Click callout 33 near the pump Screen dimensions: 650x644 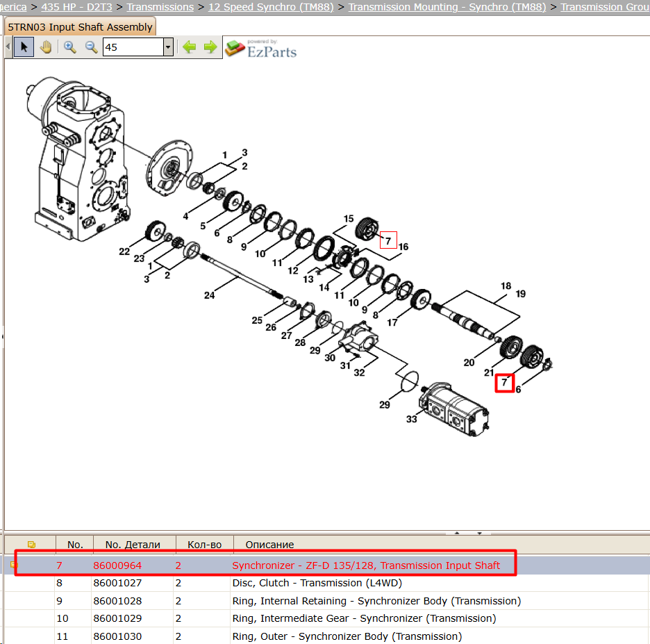pos(411,419)
